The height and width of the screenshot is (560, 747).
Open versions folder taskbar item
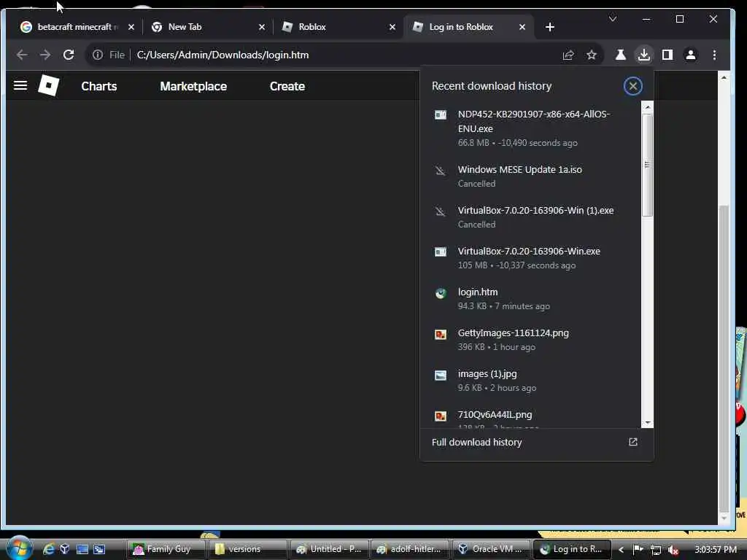click(x=248, y=549)
